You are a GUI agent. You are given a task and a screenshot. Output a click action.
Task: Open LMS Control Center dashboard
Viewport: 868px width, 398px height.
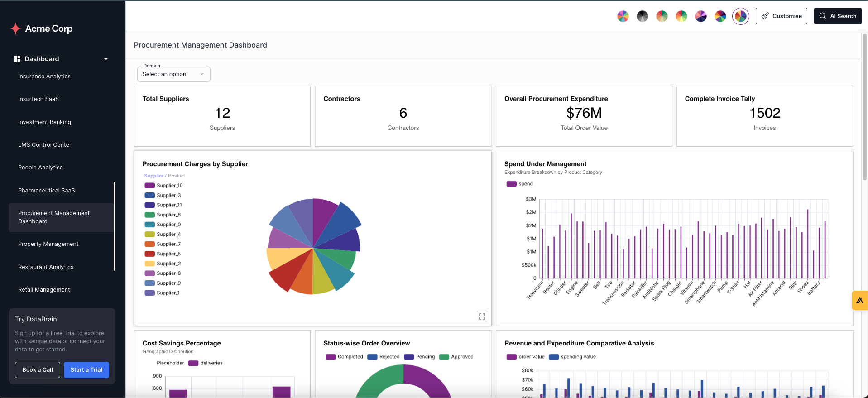click(x=45, y=145)
